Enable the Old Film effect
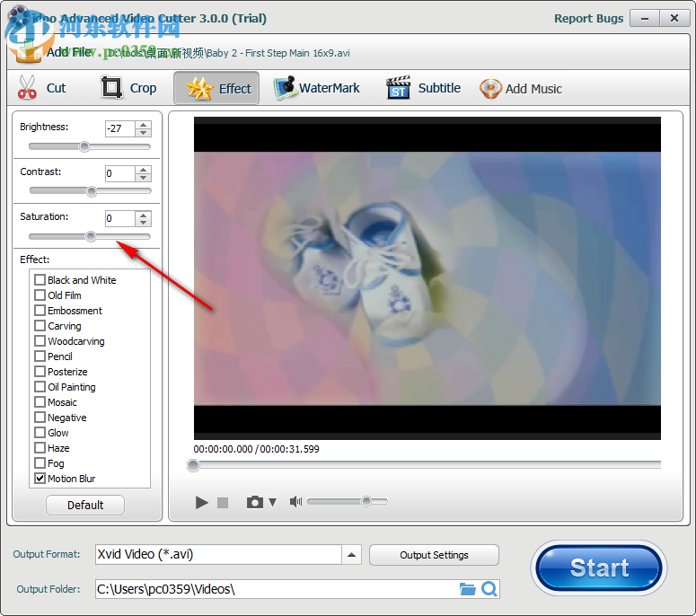 40,295
